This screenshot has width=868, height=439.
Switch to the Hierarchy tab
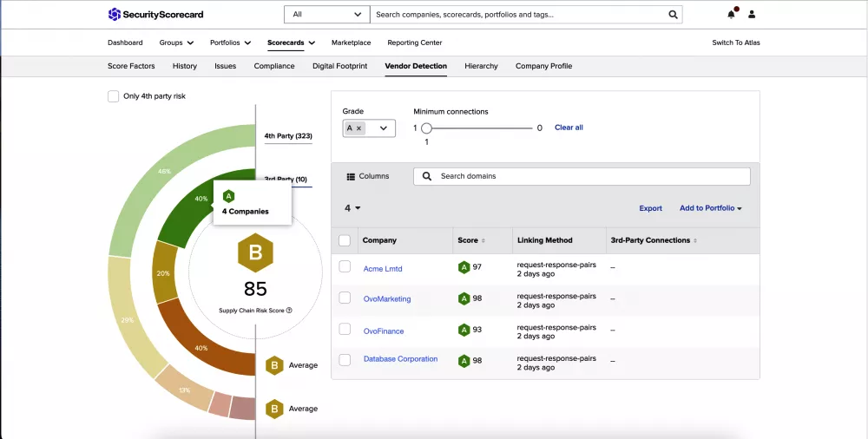click(x=481, y=66)
